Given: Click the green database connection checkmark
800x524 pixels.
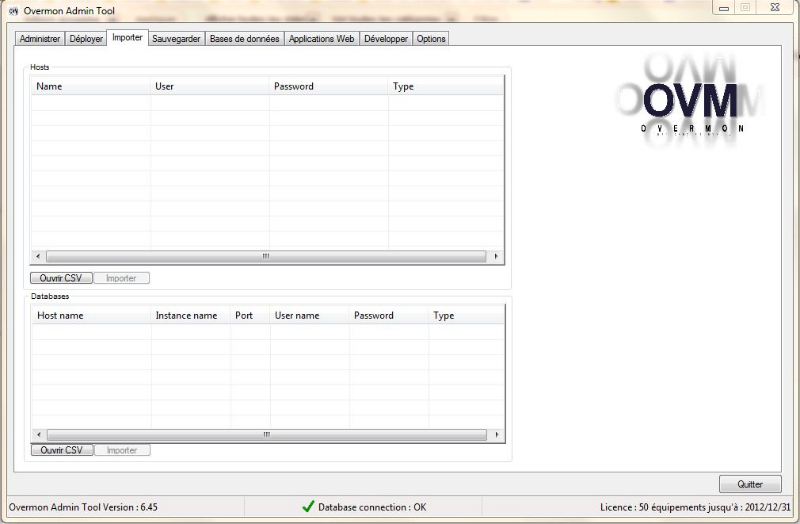Looking at the screenshot, I should coord(308,507).
